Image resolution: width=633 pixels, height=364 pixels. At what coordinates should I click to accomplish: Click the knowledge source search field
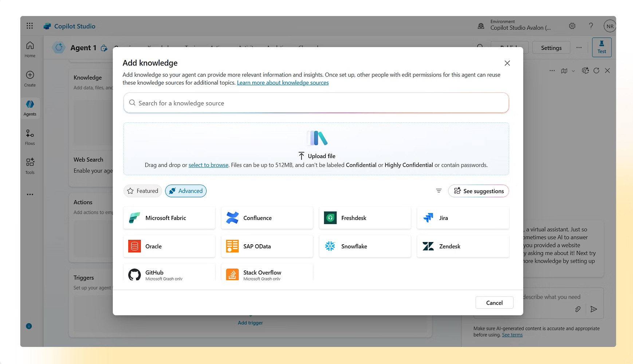316,103
